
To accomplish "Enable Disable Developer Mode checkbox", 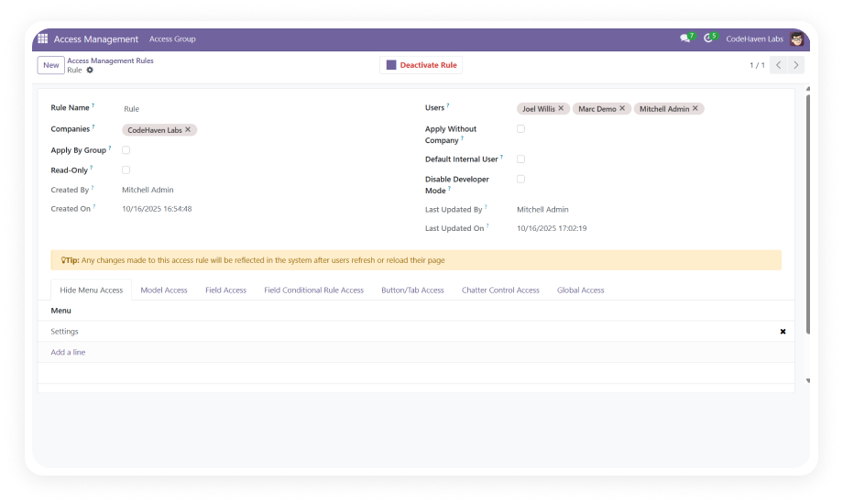I will [x=520, y=179].
